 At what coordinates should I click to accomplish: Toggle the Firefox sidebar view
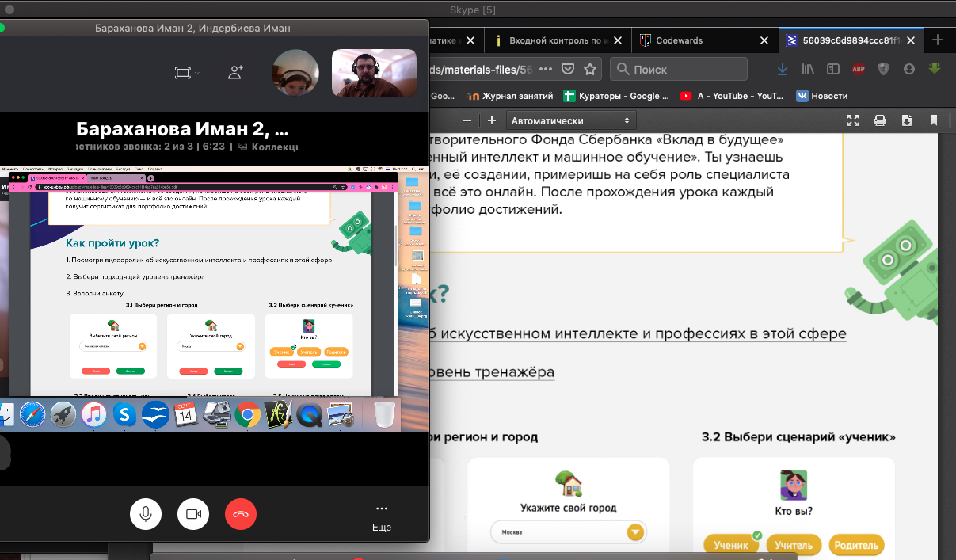(832, 69)
